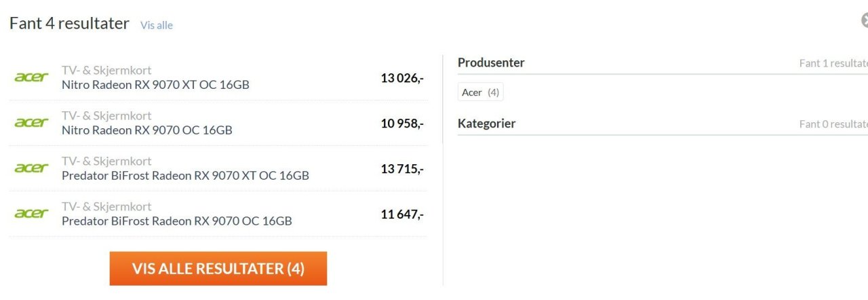Click the 13 715,- price
The image size is (868, 300).
tap(402, 169)
